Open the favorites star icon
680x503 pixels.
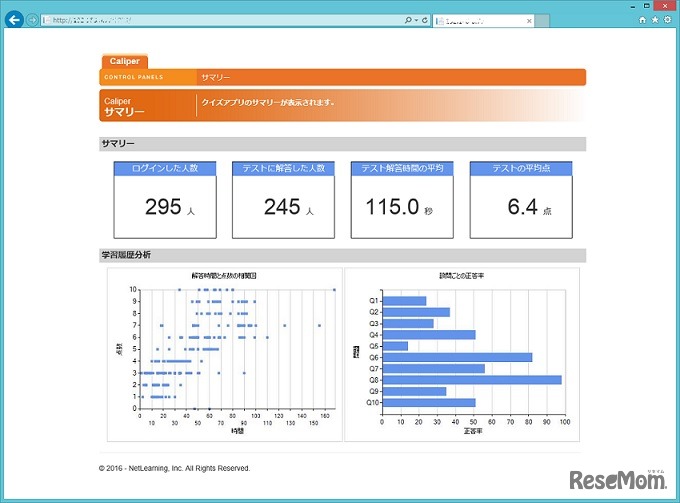[655, 19]
